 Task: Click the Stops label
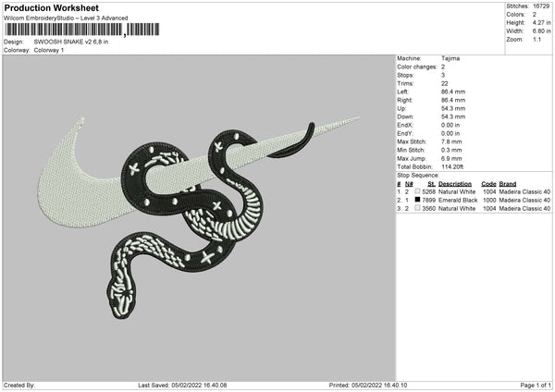click(x=405, y=75)
